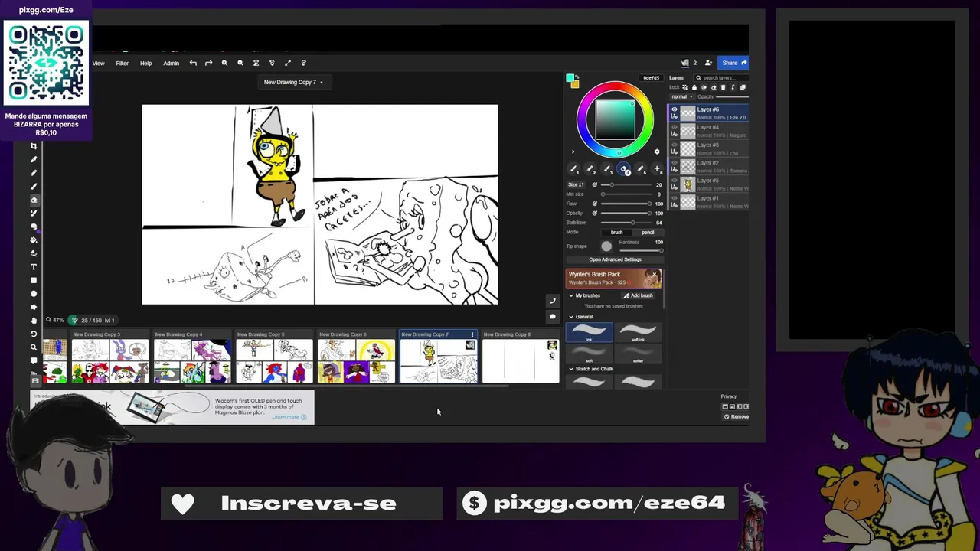Click the hex color field 8defd5
Screen dimensions: 980x551
651,78
